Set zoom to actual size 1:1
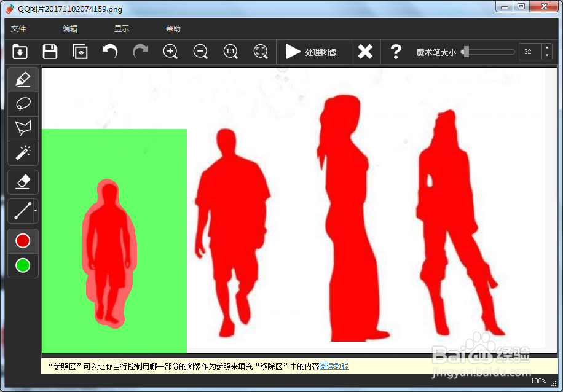 click(x=230, y=52)
